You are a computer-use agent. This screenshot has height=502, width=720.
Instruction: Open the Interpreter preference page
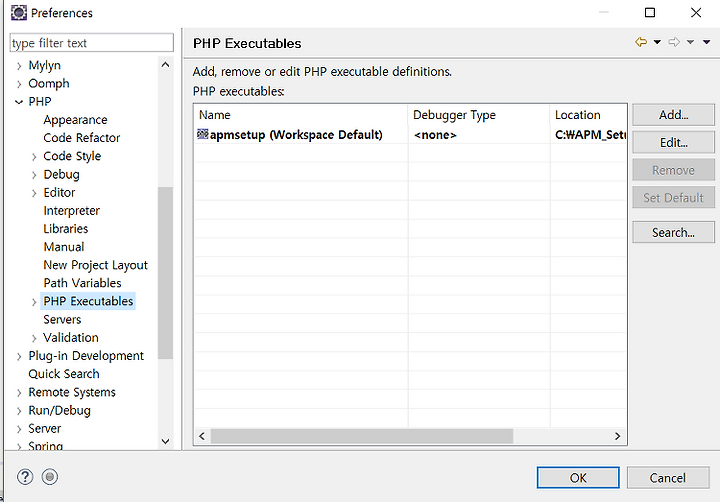click(x=72, y=211)
